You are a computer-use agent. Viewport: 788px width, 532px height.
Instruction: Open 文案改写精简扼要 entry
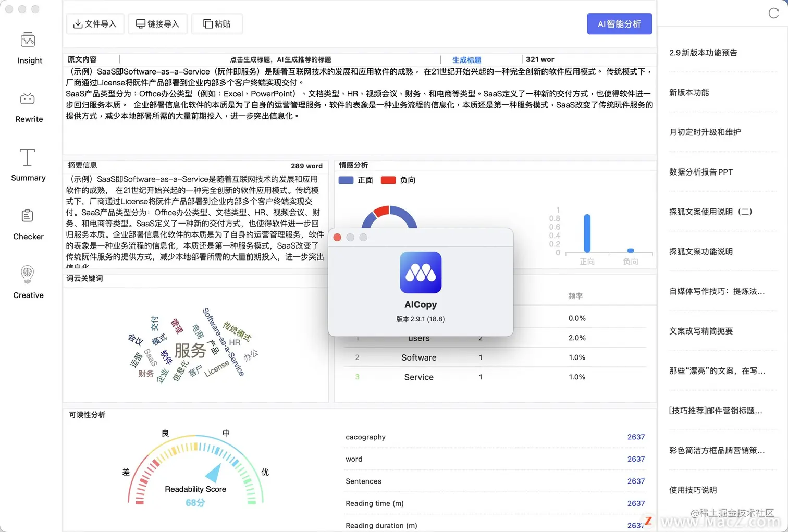tap(701, 331)
